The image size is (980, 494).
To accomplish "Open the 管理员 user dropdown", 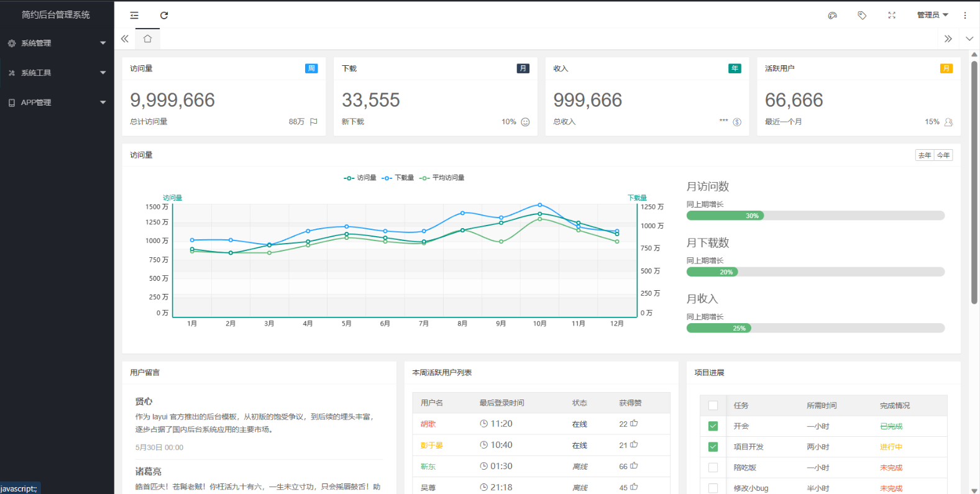I will click(x=933, y=15).
